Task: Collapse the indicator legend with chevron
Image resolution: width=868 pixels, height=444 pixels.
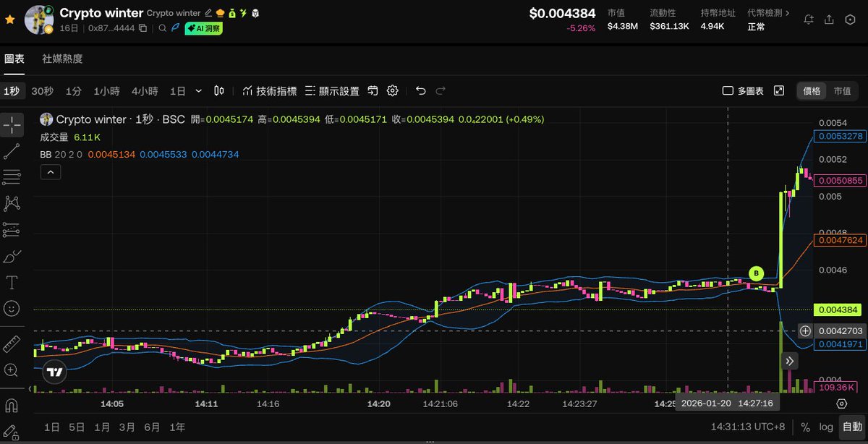Action: click(50, 171)
